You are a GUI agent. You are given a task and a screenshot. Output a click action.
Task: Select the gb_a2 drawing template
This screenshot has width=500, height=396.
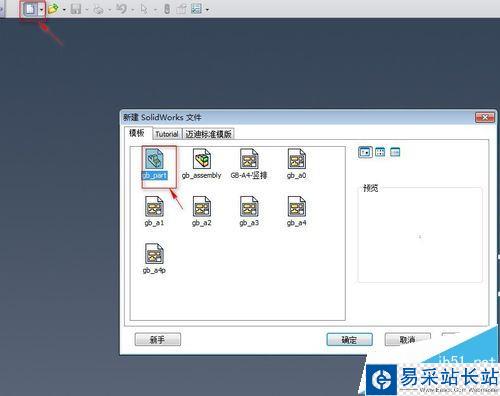click(202, 211)
